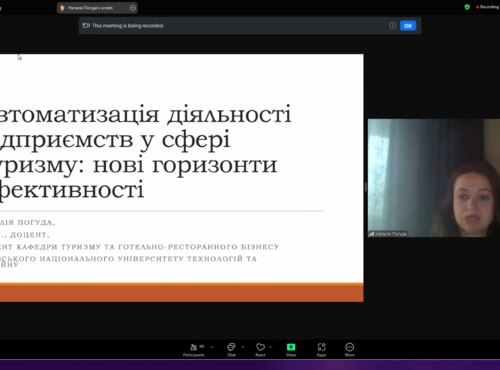
Task: Click the Recording indicator
Action: click(487, 7)
